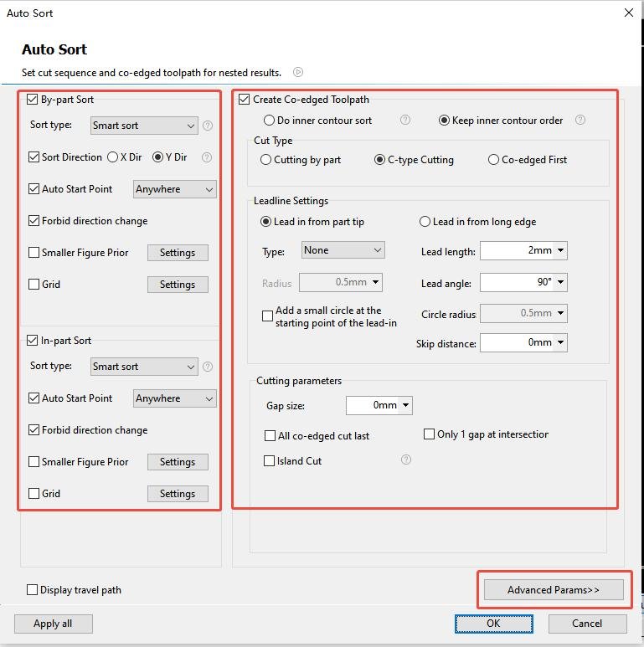The image size is (644, 647).
Task: Close the Auto Sort dialog window
Action: [x=629, y=13]
